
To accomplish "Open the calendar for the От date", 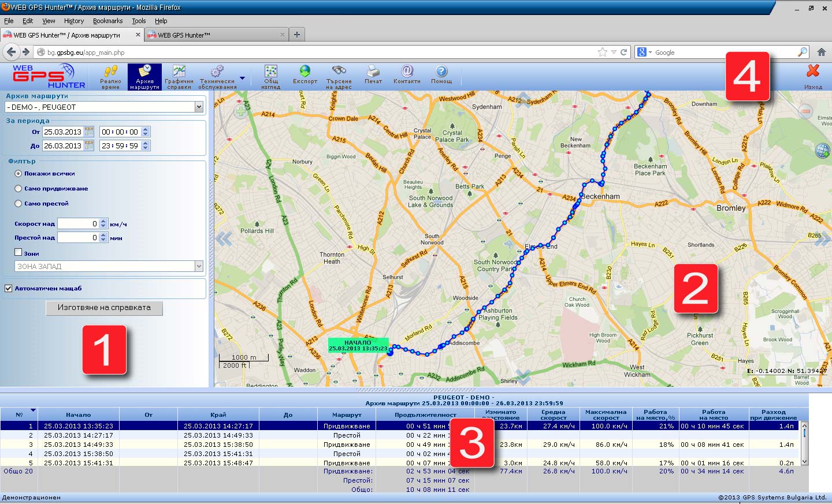I will [89, 132].
